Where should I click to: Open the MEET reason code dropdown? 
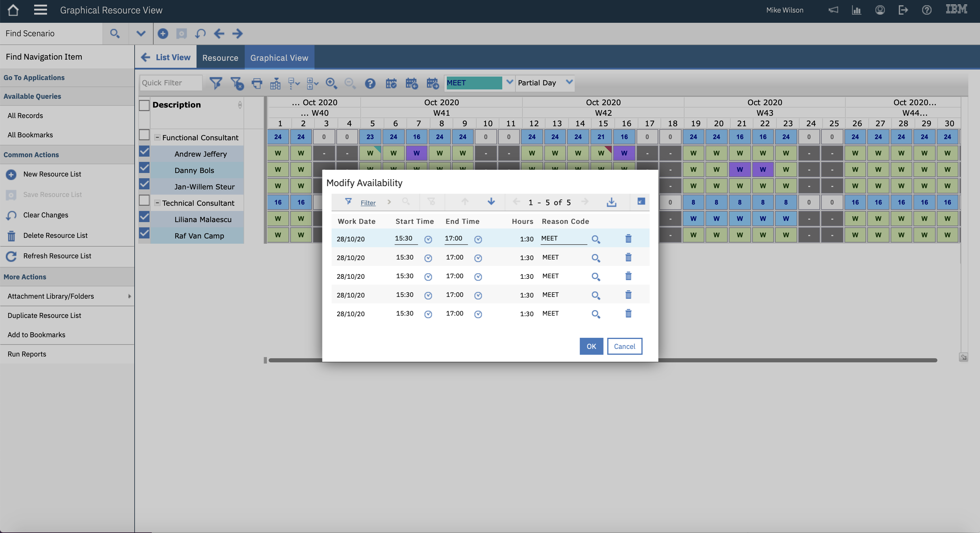pyautogui.click(x=510, y=82)
